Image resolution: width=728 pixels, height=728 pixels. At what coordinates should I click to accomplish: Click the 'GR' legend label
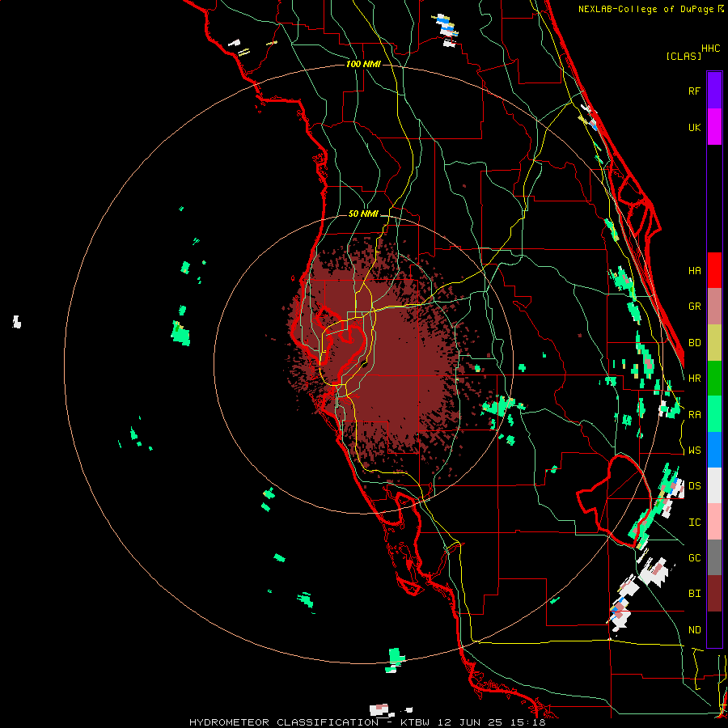pos(694,307)
